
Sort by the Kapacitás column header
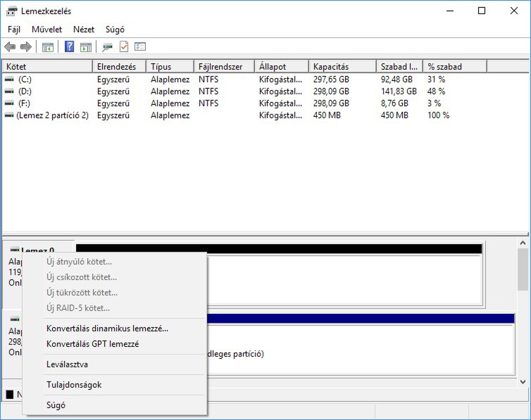(x=343, y=66)
